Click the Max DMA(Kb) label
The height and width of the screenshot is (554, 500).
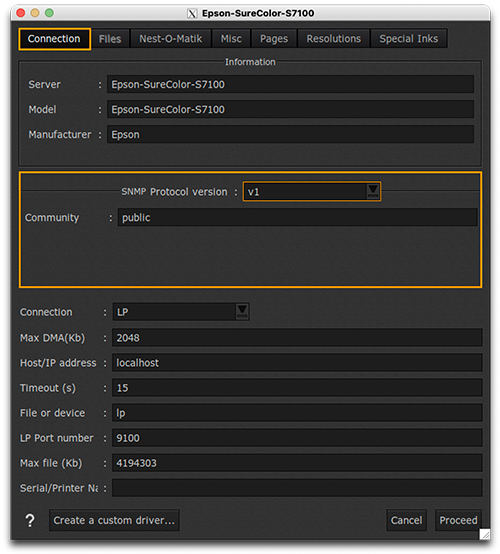click(52, 338)
